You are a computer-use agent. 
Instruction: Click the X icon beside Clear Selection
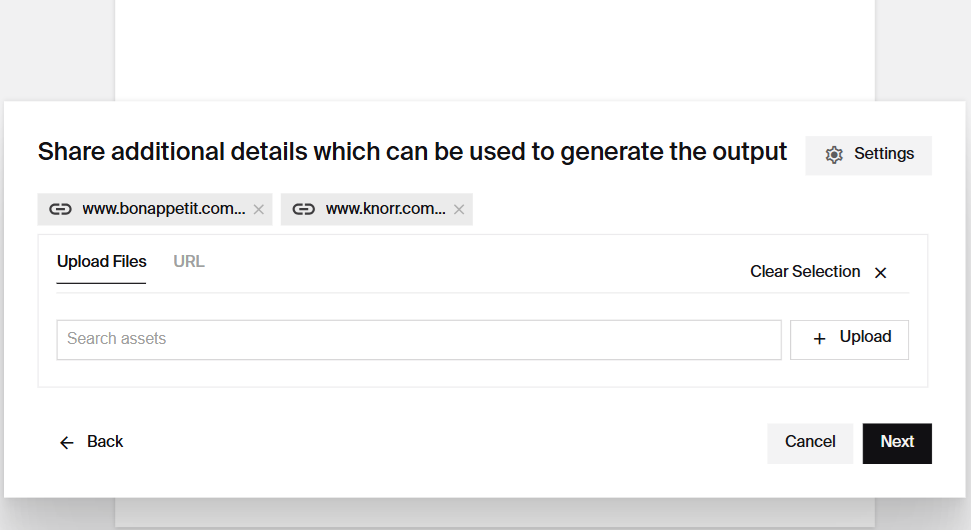click(881, 273)
